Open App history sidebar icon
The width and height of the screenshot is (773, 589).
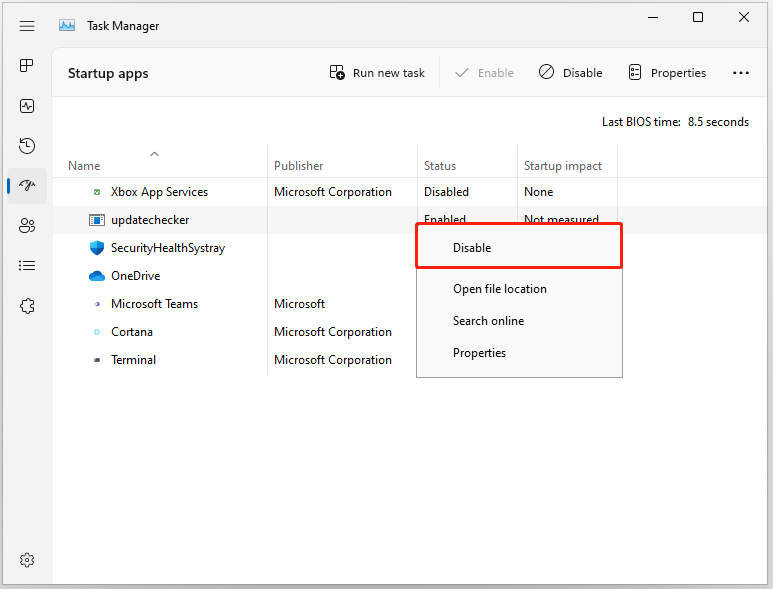click(x=27, y=146)
